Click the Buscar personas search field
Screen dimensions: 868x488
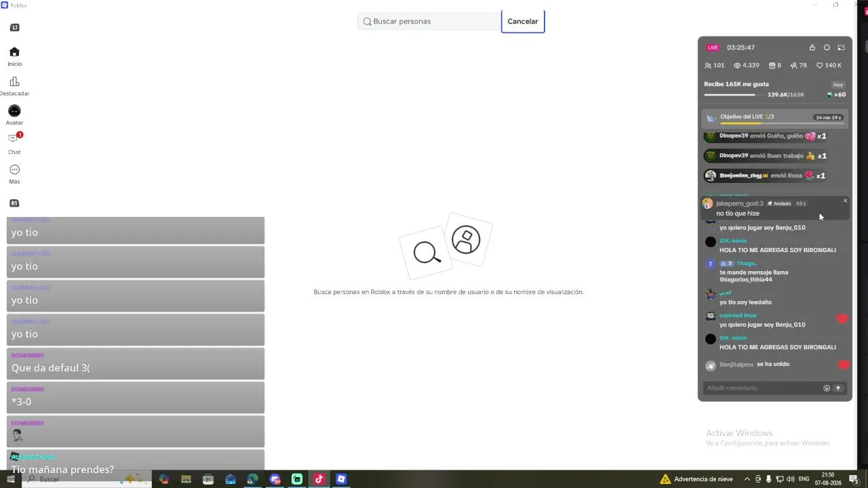[x=429, y=21]
